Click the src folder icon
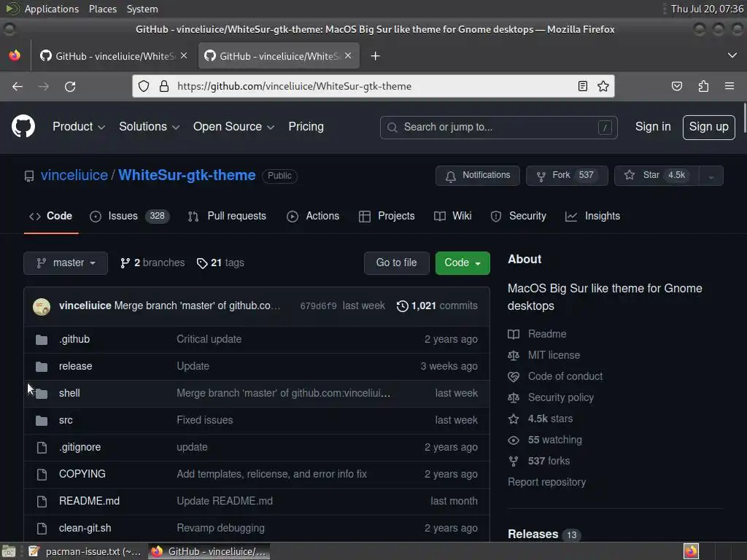Viewport: 747px width, 560px height. pos(42,421)
